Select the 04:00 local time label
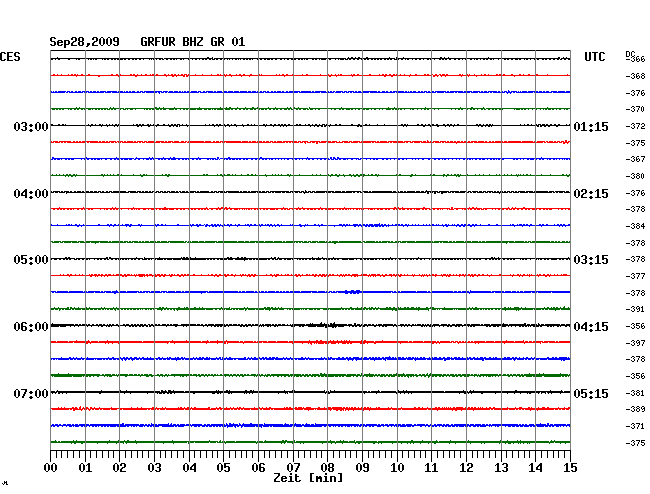Image resolution: width=650 pixels, height=494 pixels. (31, 194)
